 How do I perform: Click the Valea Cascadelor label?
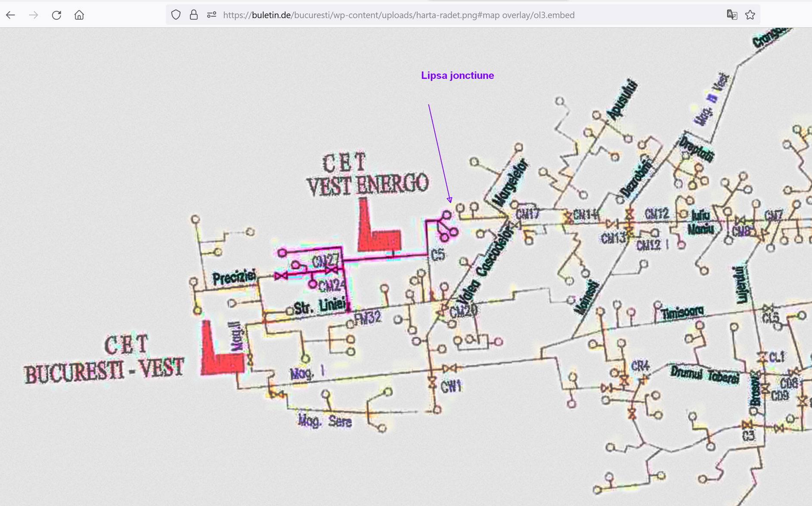click(x=487, y=265)
